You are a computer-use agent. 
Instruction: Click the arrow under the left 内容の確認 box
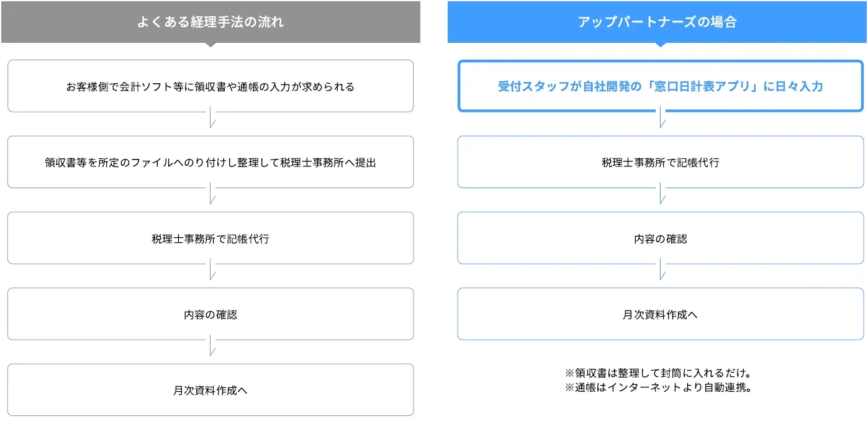pyautogui.click(x=211, y=346)
